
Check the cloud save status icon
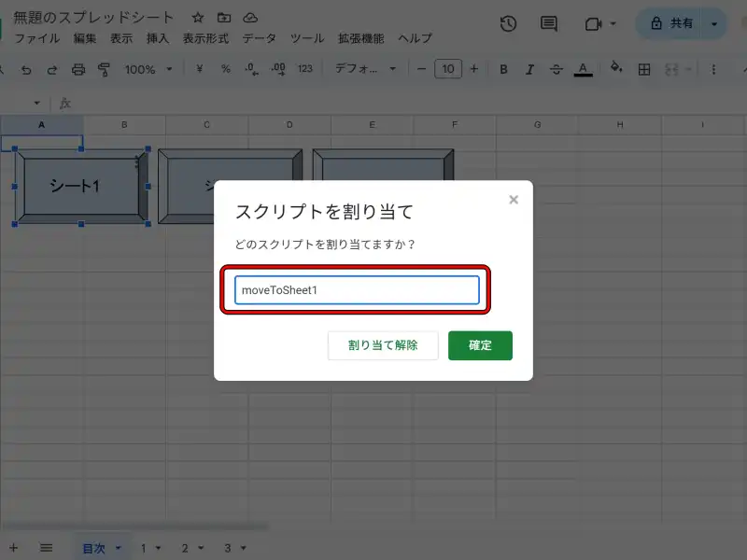click(250, 18)
